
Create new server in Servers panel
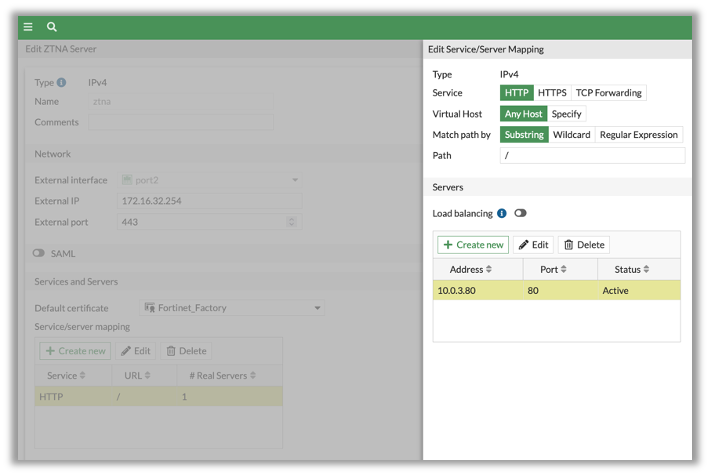pos(473,245)
